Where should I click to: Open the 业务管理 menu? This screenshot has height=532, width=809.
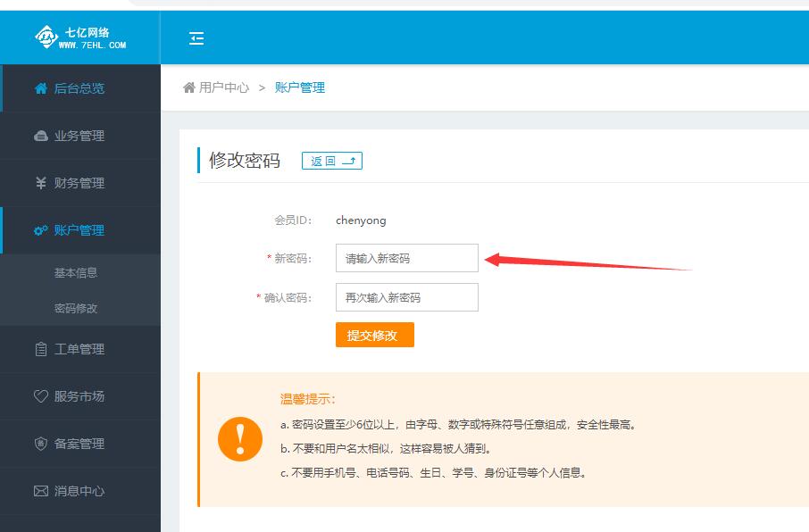[80, 136]
